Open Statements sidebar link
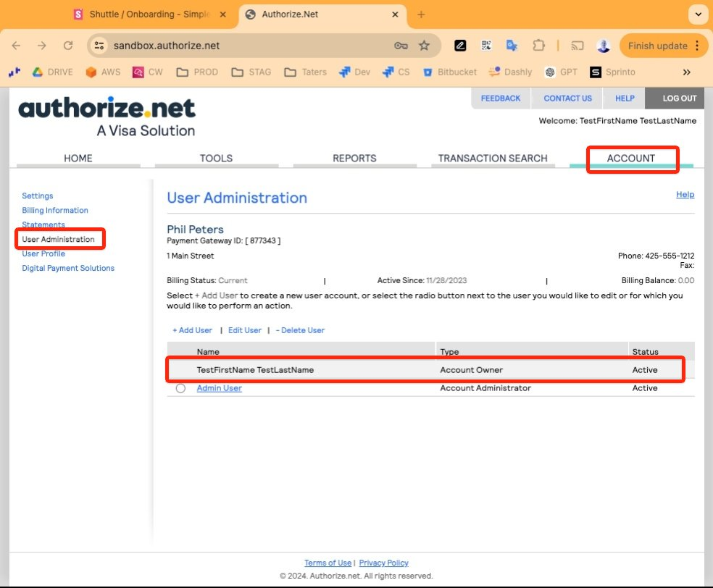The width and height of the screenshot is (713, 588). 43,224
